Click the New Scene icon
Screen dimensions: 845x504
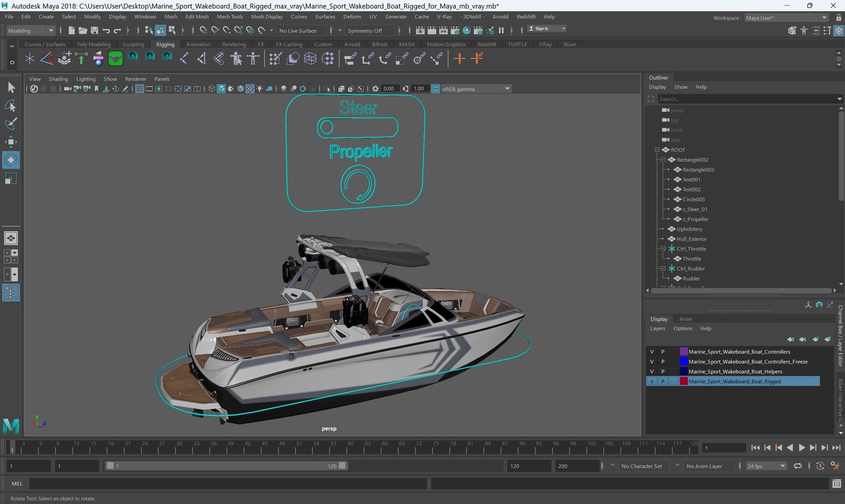[x=71, y=30]
